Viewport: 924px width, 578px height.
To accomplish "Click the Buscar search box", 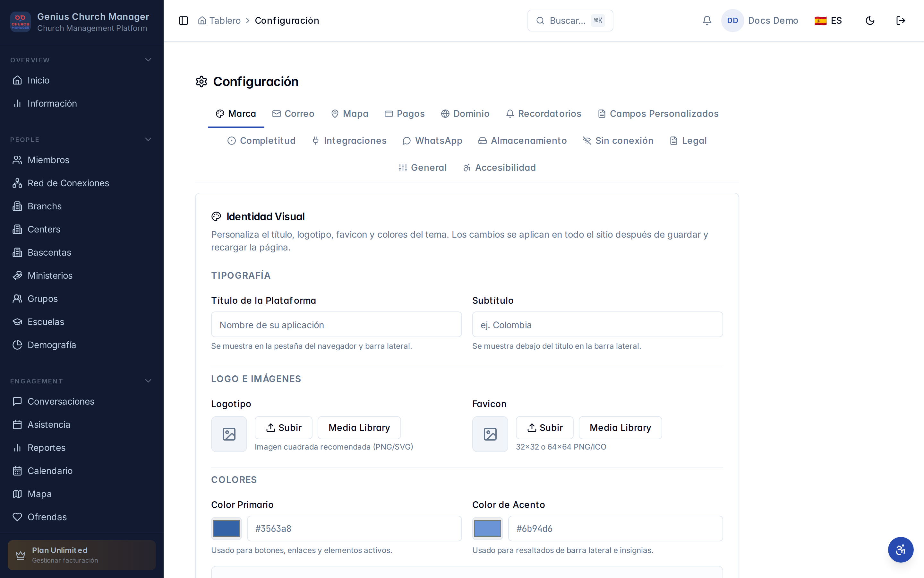I will pyautogui.click(x=570, y=21).
